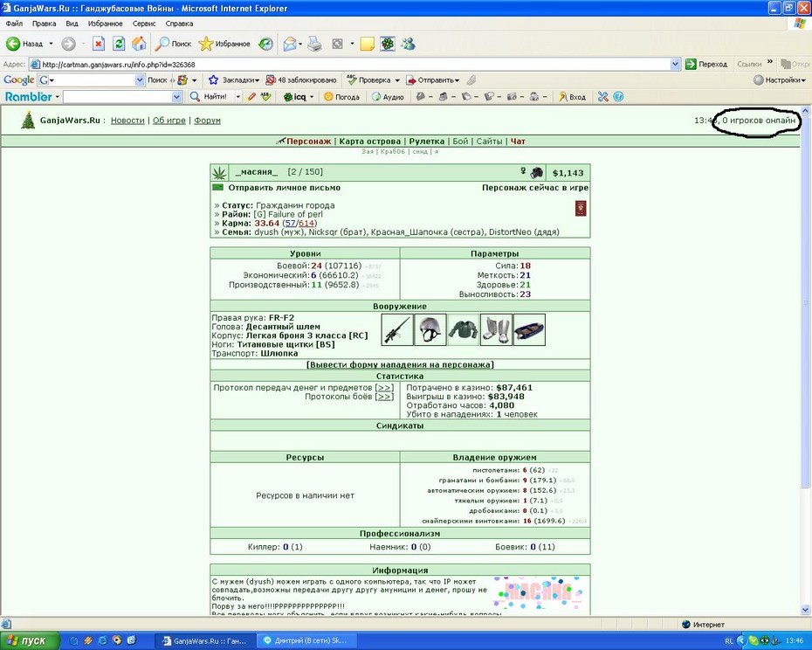Click the camera icon next to $1,143
The width and height of the screenshot is (812, 650).
pos(537,172)
